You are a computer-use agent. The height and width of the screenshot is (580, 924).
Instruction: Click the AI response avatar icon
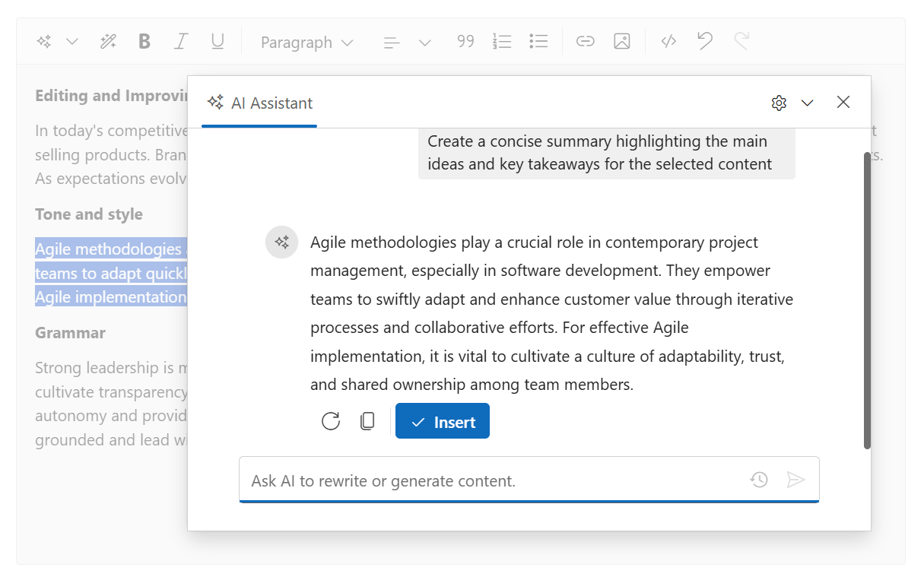281,242
